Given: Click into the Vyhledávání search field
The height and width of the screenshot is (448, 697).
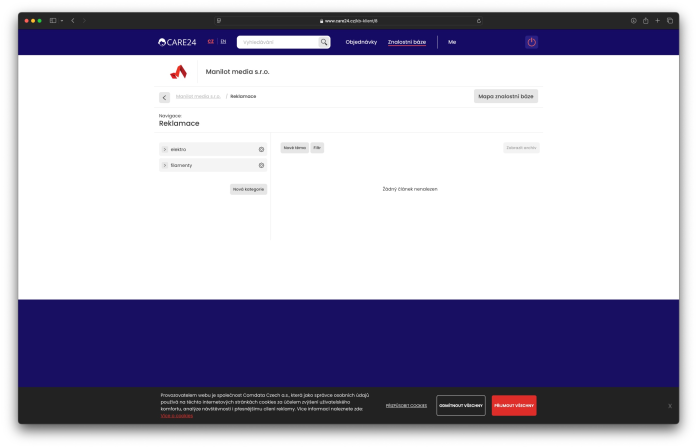Looking at the screenshot, I should 278,42.
